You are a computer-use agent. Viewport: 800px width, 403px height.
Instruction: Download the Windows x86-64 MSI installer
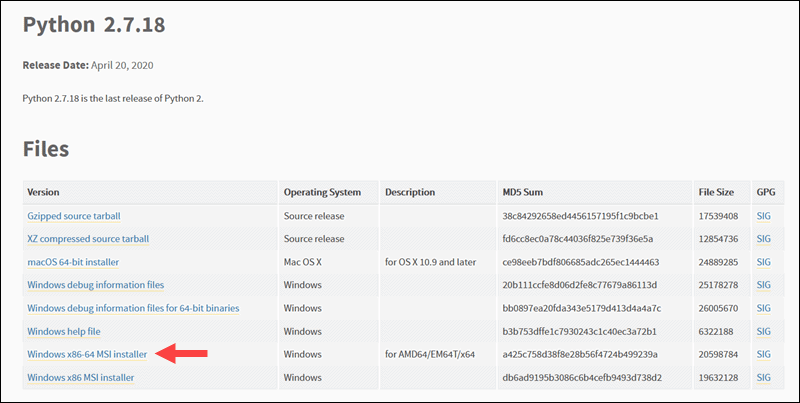[x=87, y=355]
